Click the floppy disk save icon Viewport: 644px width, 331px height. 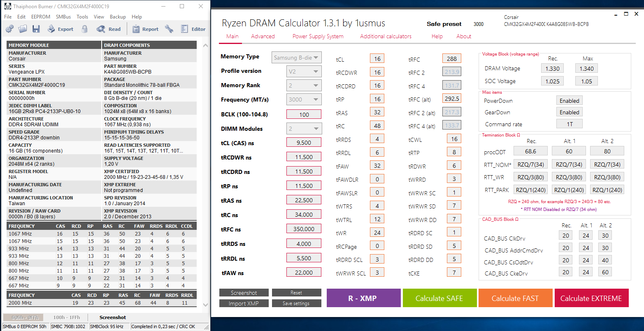36,29
